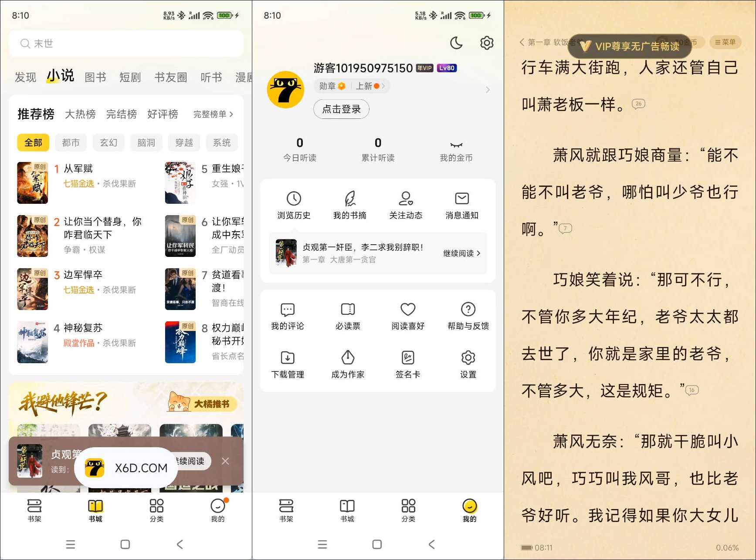The height and width of the screenshot is (560, 756).
Task: Tap the 末世 search field
Action: (x=126, y=44)
